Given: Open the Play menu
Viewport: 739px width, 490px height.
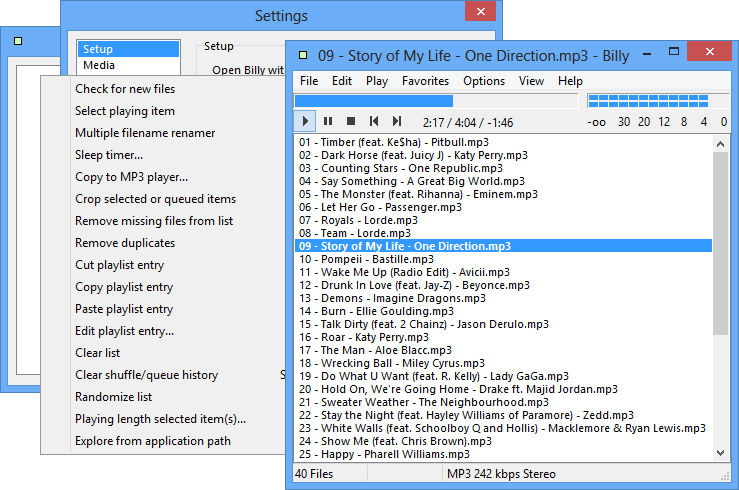Looking at the screenshot, I should click(x=377, y=81).
